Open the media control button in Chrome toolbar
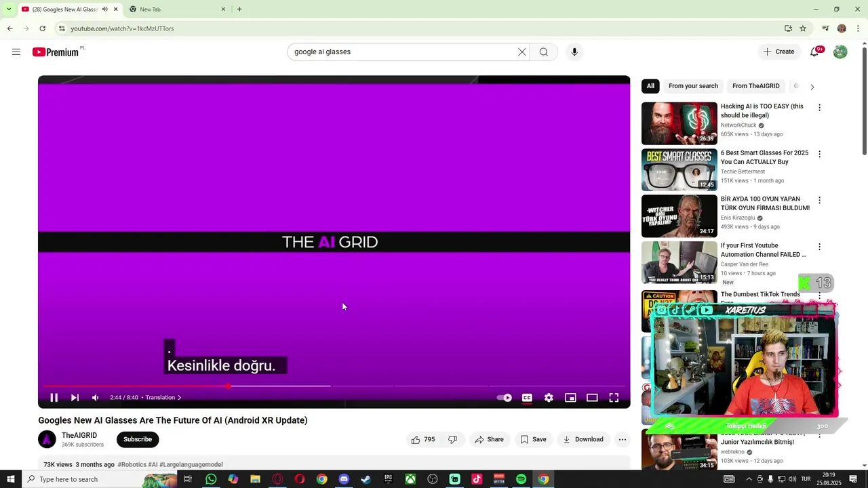Viewport: 868px width, 488px height. (x=825, y=28)
